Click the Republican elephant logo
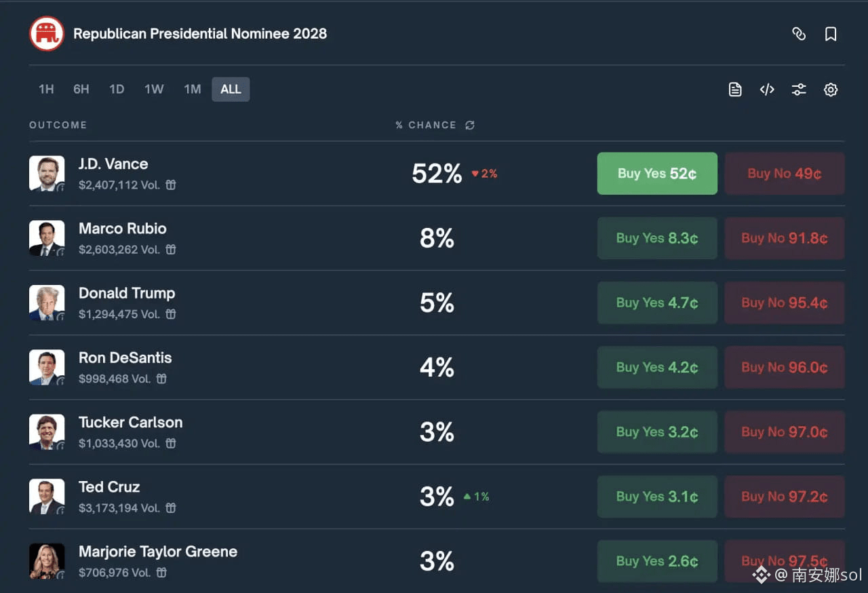This screenshot has width=868, height=593. (x=47, y=34)
